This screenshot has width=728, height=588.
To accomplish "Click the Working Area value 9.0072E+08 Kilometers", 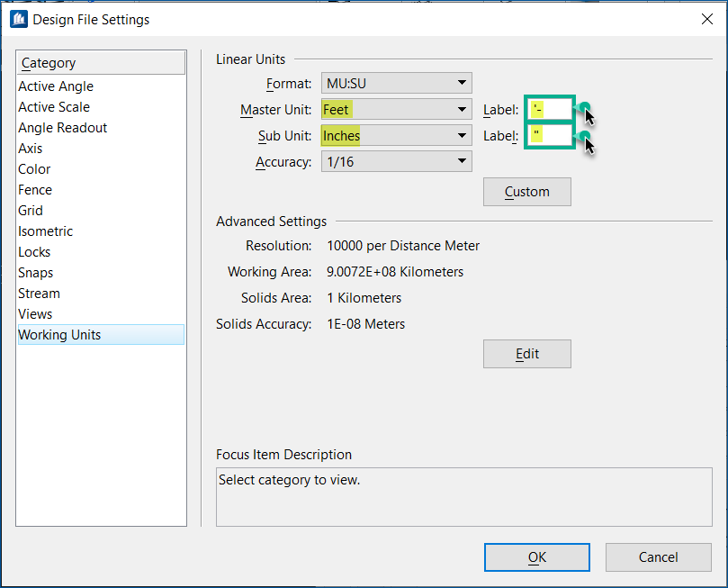I will 395,272.
